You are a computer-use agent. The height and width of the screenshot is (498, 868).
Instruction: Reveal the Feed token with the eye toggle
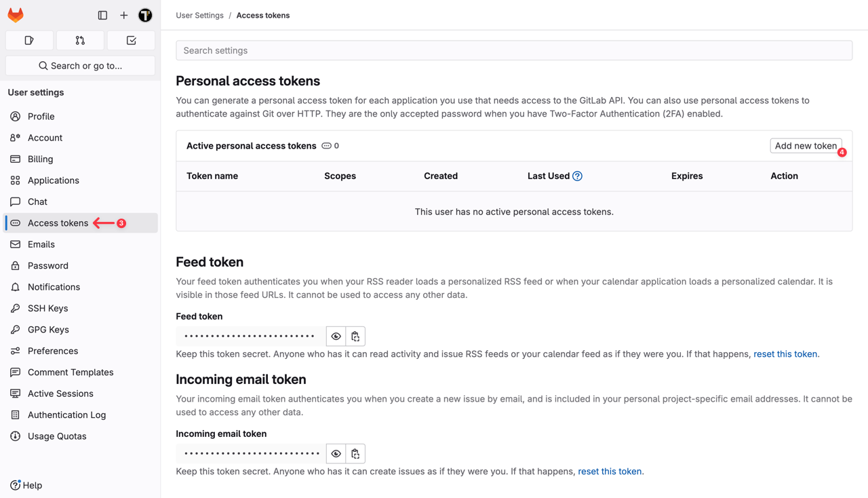(336, 336)
